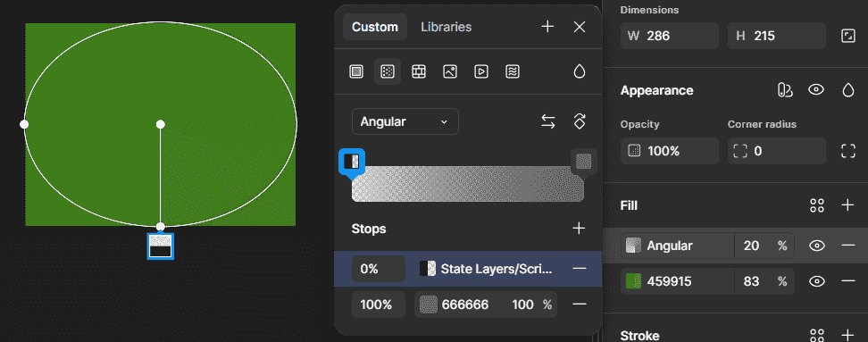868x342 pixels.
Task: Add a new gradient stop
Action: pyautogui.click(x=579, y=229)
